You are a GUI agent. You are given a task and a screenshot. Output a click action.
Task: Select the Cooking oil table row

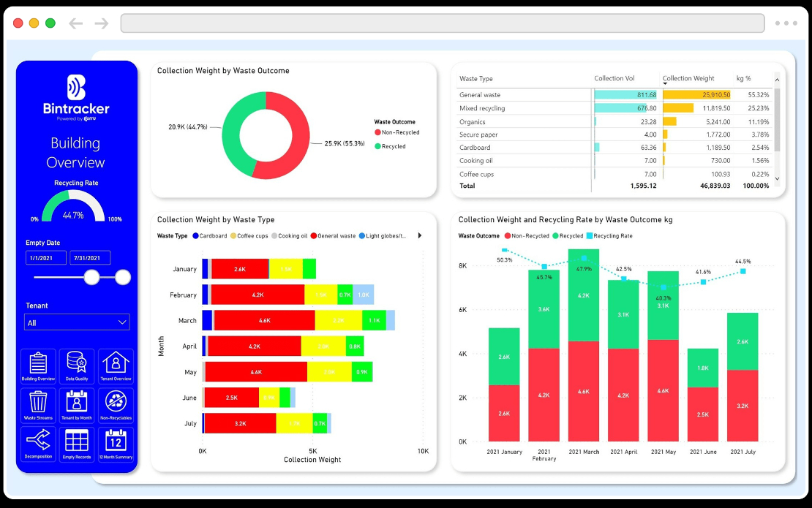(614, 160)
